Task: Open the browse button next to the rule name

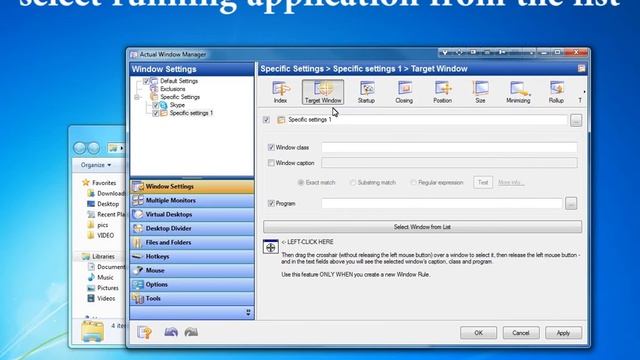Action: pyautogui.click(x=576, y=120)
